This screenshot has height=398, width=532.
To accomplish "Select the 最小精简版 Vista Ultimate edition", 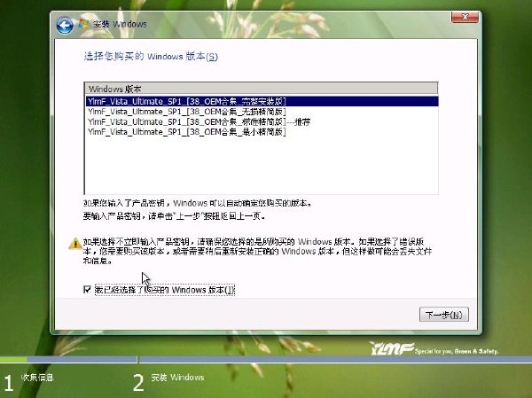I will point(262,132).
